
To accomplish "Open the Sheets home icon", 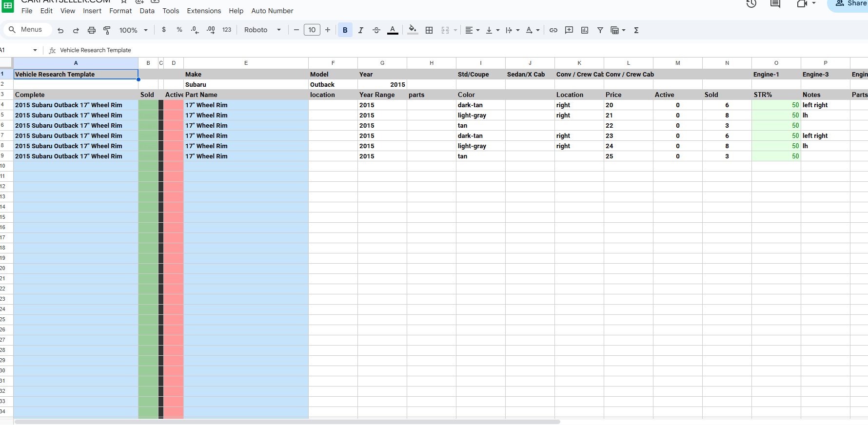I will pos(8,5).
